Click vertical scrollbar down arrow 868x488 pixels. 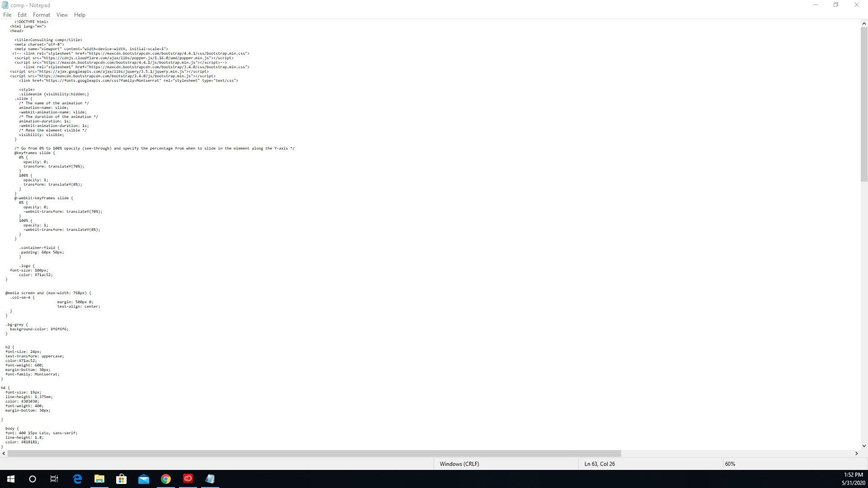864,446
